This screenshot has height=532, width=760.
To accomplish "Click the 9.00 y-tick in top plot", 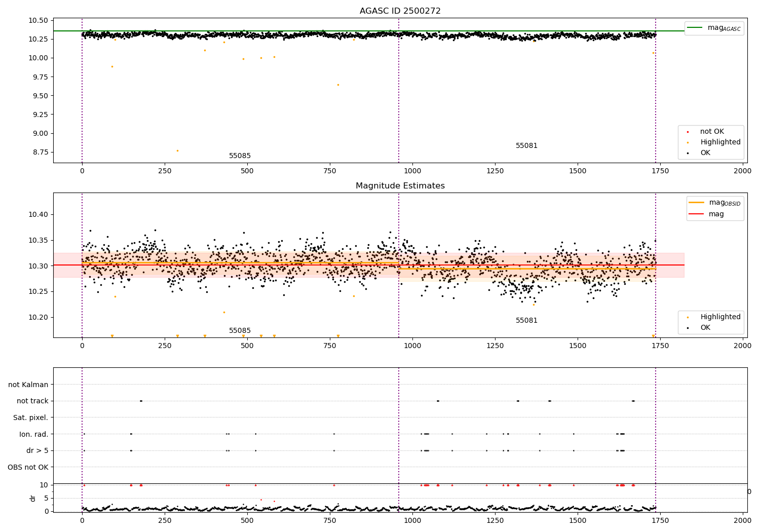I will [x=40, y=133].
